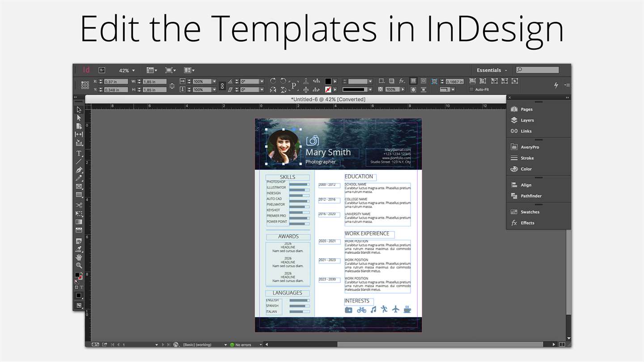Click the Untitled-6 document title tab

click(328, 99)
